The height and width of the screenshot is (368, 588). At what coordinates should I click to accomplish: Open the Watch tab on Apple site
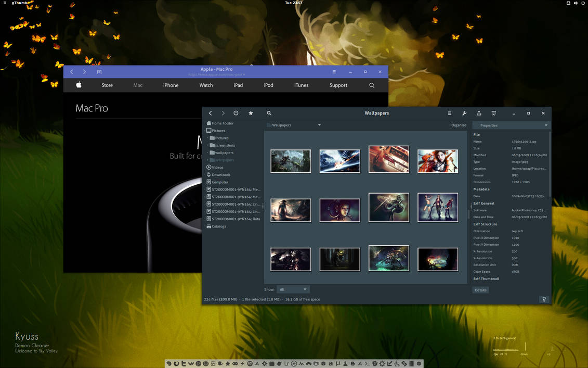[206, 85]
